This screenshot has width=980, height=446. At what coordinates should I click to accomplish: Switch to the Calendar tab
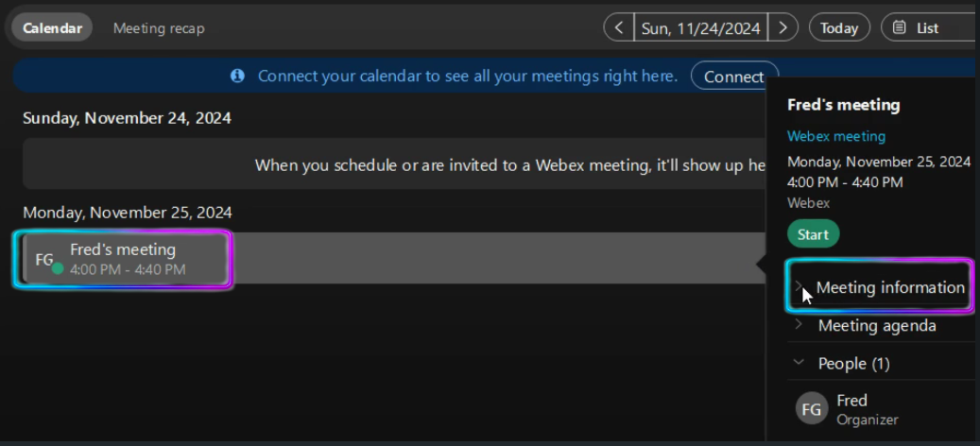[x=52, y=27]
